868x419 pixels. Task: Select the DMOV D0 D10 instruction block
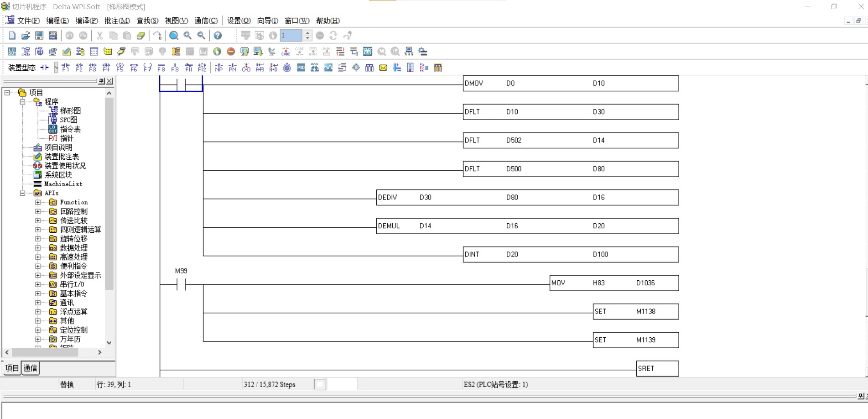pyautogui.click(x=570, y=84)
